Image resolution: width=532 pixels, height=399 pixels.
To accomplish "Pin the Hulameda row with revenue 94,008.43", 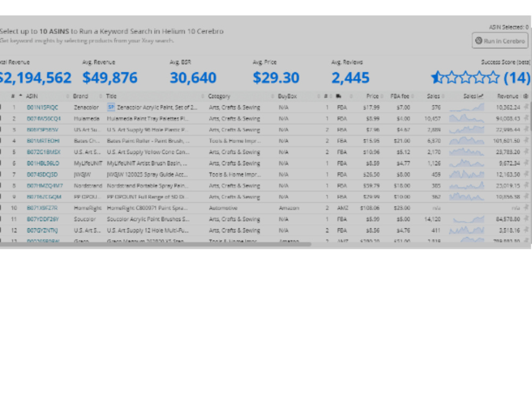I will [526, 119].
